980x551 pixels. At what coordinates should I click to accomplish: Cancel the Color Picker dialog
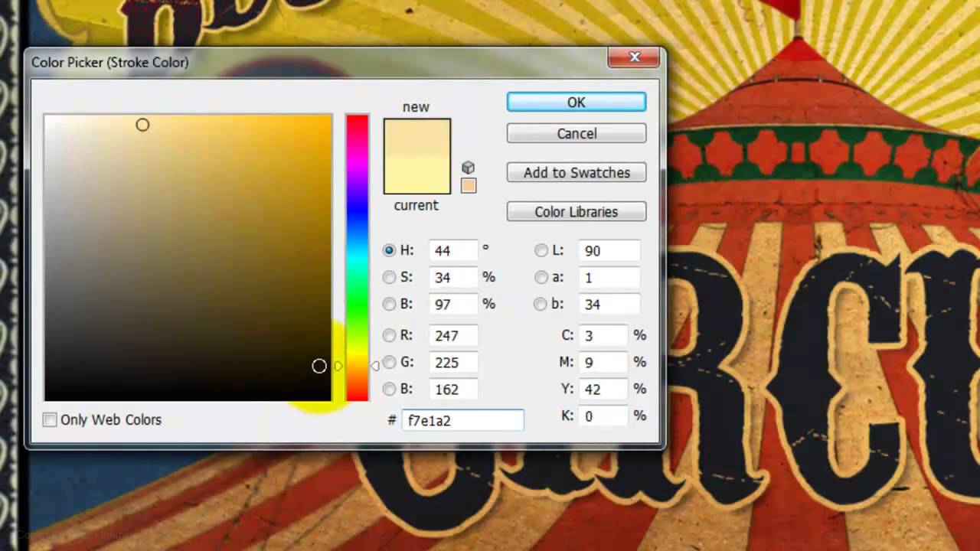click(576, 133)
